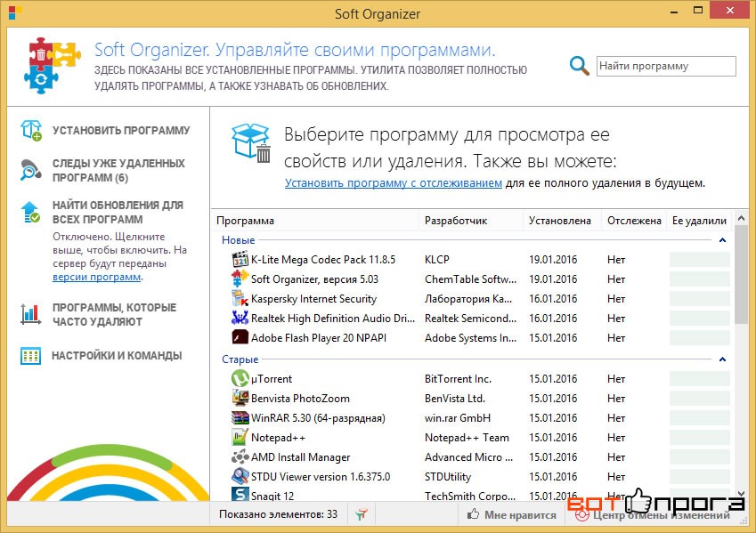This screenshot has width=756, height=533.
Task: Click the removal bar for µTorrent row
Action: pyautogui.click(x=700, y=379)
